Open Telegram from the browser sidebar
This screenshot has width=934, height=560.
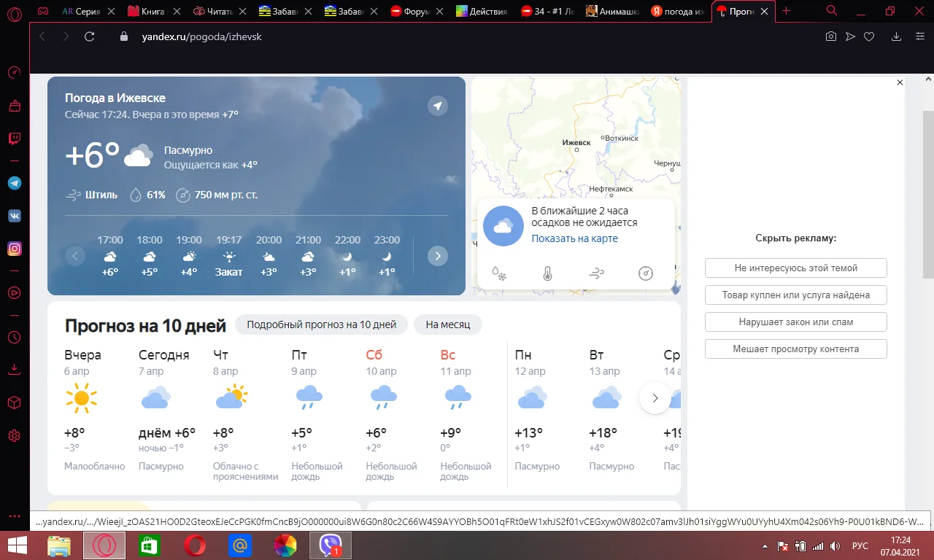click(x=14, y=182)
